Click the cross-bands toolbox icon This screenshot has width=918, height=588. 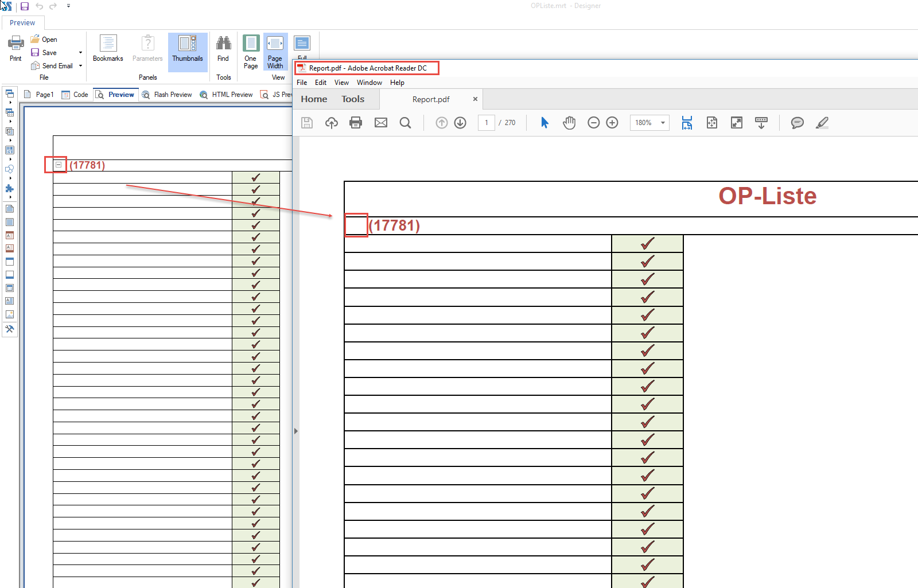10,112
